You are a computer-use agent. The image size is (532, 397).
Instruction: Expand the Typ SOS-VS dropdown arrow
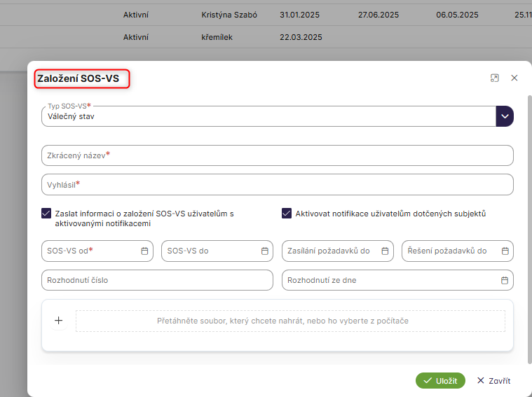pyautogui.click(x=505, y=116)
